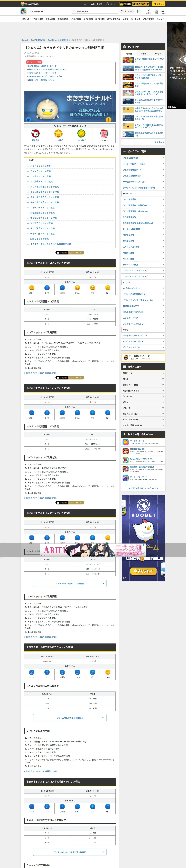Open the マッチファクトリー game icon

(x=126, y=442)
